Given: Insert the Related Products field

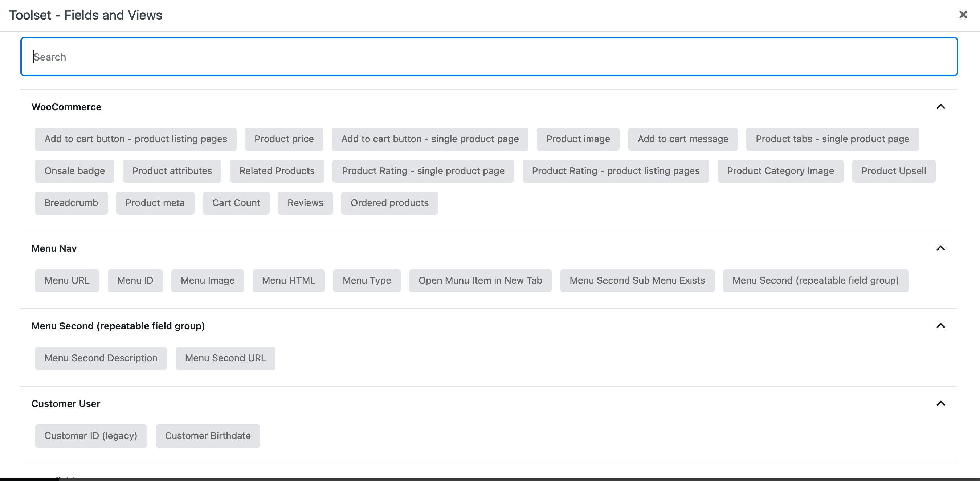Looking at the screenshot, I should point(277,171).
